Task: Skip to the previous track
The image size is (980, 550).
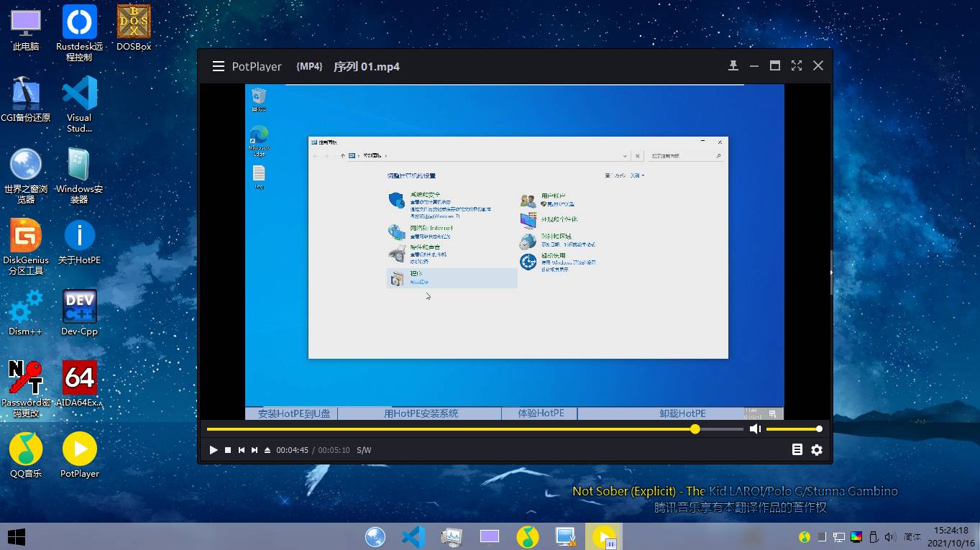Action: [242, 450]
